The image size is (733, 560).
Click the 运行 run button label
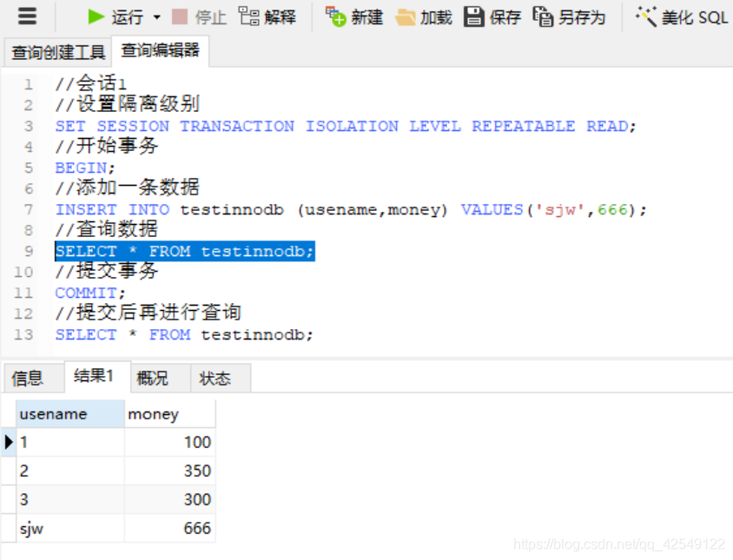[x=127, y=17]
